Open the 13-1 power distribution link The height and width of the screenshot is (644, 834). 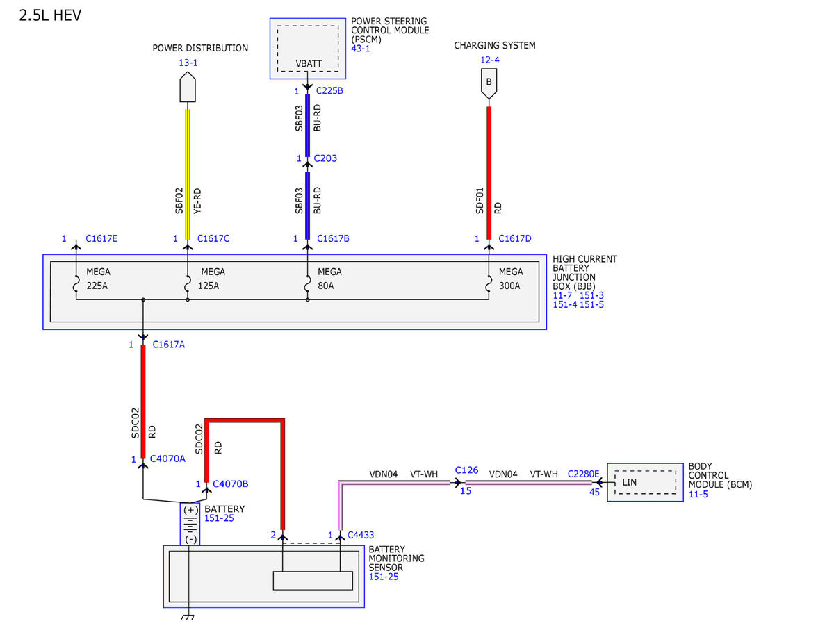188,63
